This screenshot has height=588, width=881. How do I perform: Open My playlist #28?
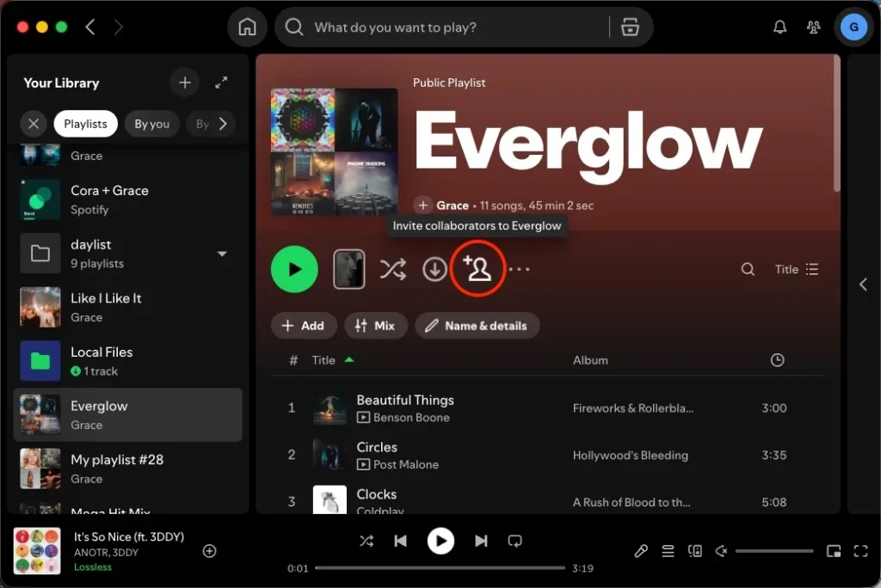pos(128,469)
